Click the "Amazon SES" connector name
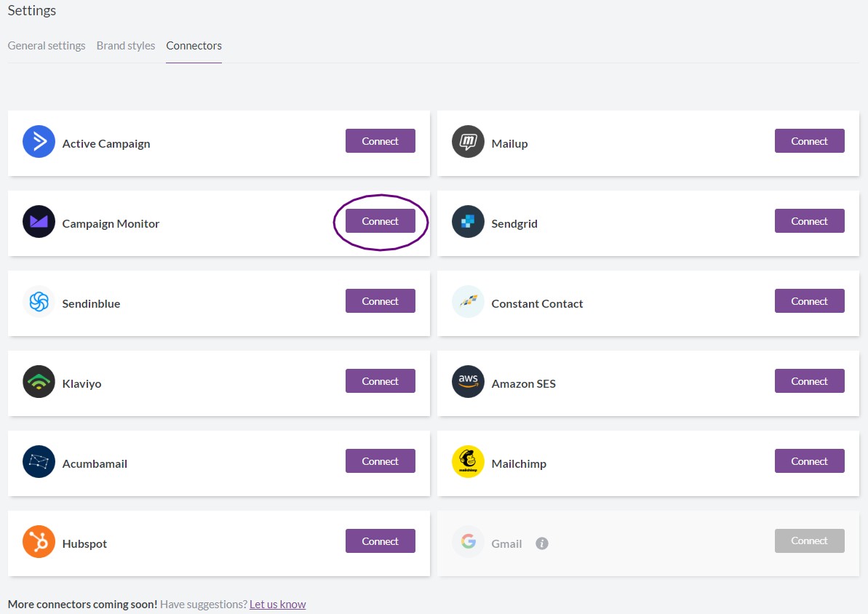The image size is (868, 614). [x=523, y=383]
